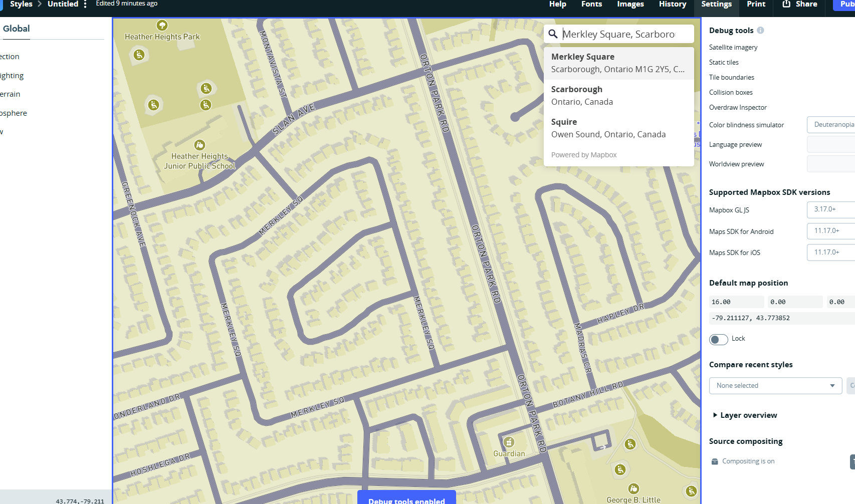Viewport: 855px width, 504px height.
Task: Click the Heather Heights Junior Public School marker
Action: tap(199, 145)
